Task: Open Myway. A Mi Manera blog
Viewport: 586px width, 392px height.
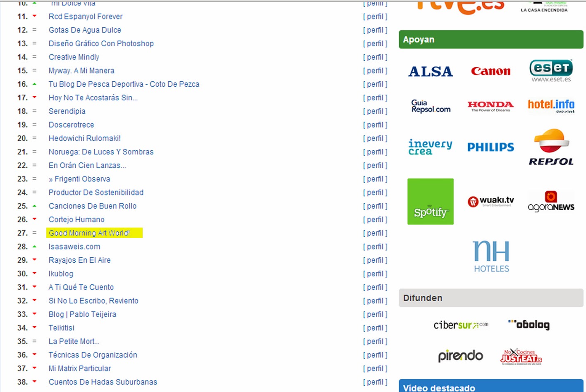Action: (81, 71)
